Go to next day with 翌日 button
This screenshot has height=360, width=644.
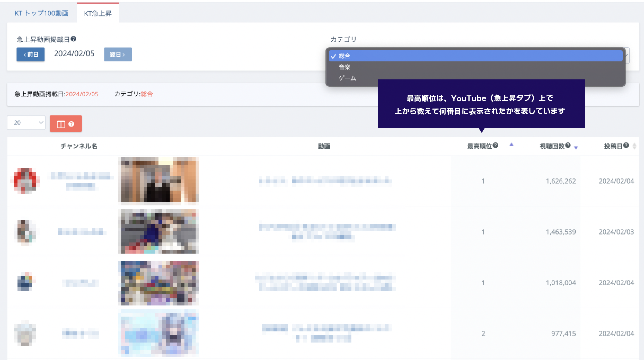click(118, 55)
